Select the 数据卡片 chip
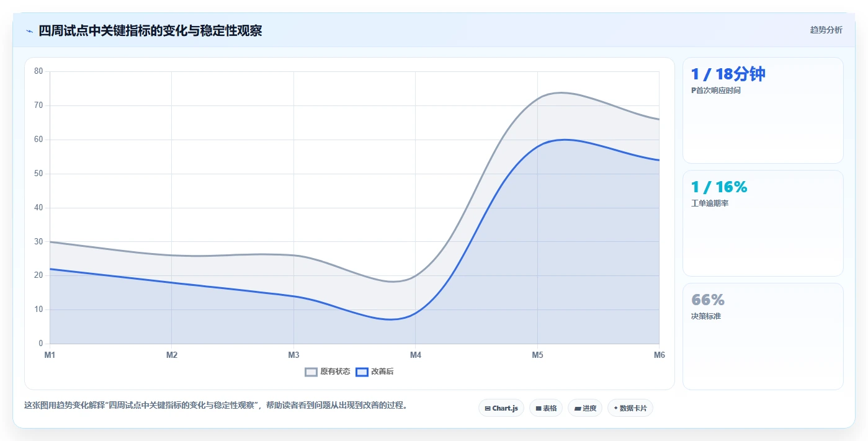868x441 pixels. click(630, 408)
